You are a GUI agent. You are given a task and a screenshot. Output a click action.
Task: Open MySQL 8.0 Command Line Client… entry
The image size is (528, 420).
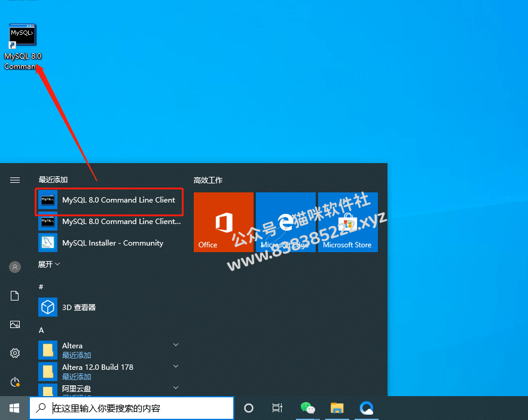coord(109,222)
